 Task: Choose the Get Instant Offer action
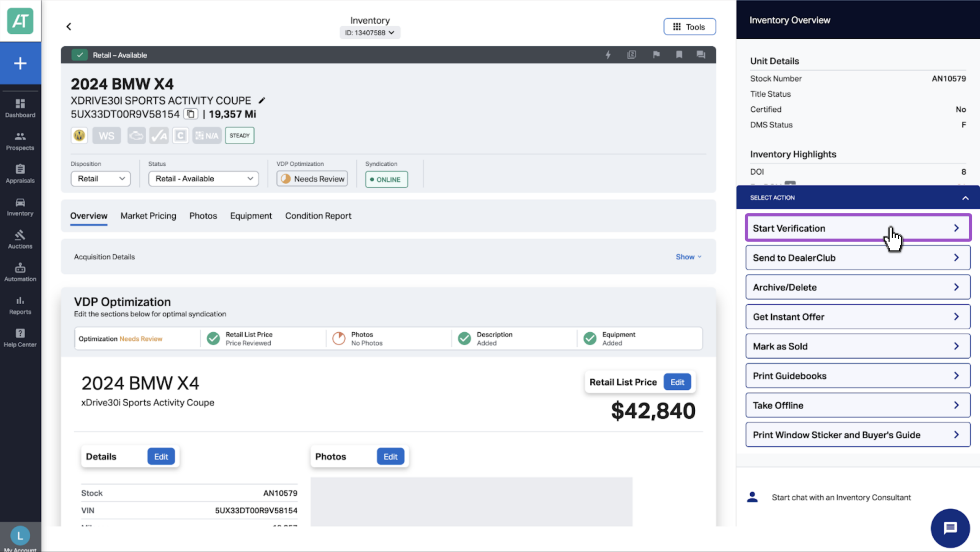tap(858, 317)
